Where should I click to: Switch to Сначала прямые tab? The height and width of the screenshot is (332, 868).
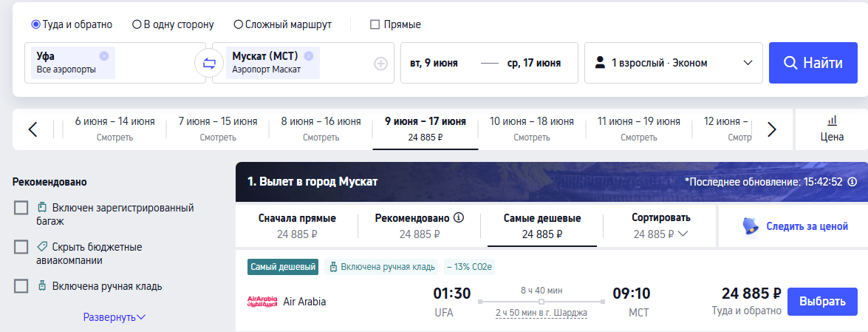point(297,226)
